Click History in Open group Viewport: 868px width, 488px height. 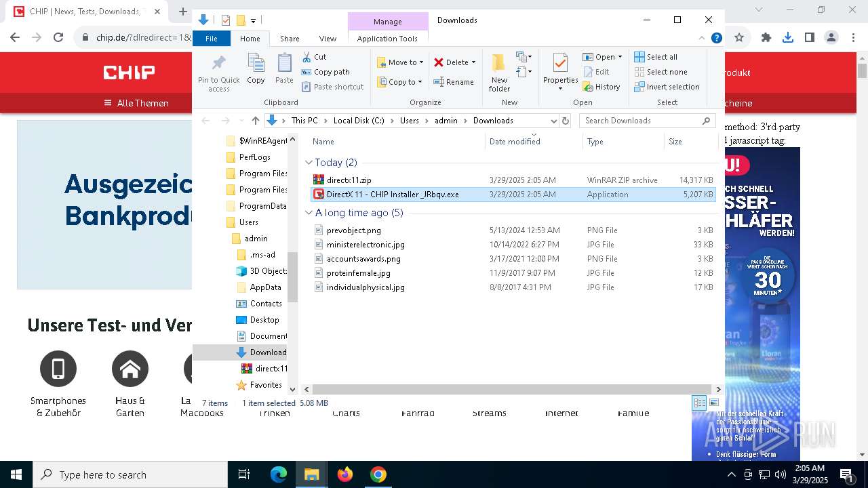point(601,87)
